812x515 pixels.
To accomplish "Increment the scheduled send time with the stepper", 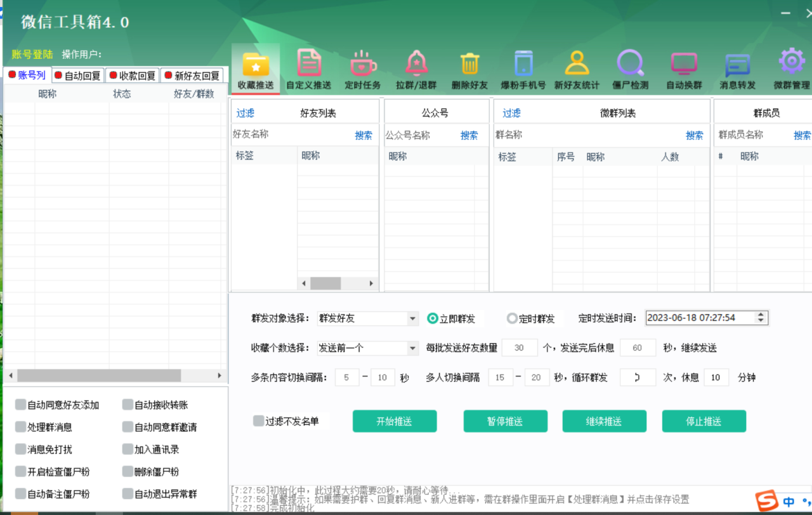I will click(760, 314).
